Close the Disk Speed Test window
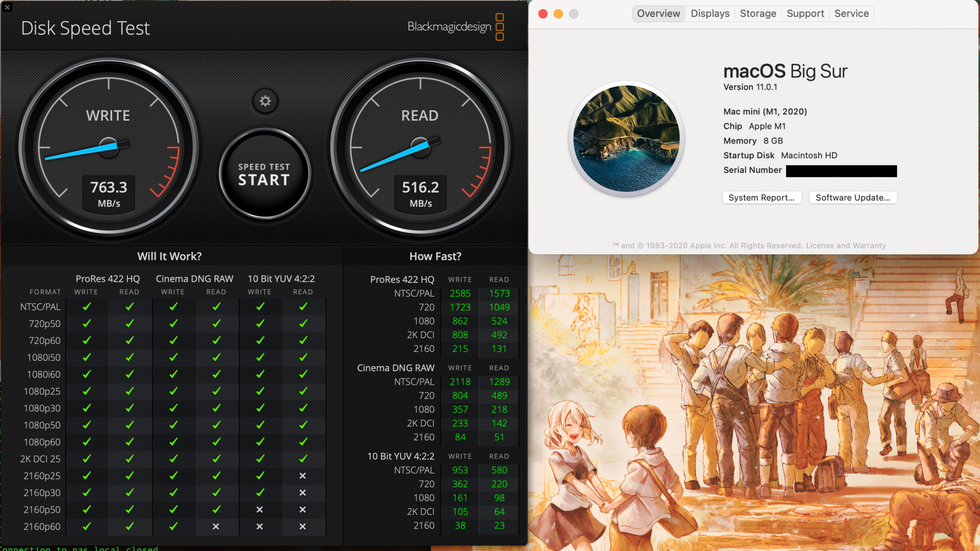980x551 pixels. click(7, 7)
